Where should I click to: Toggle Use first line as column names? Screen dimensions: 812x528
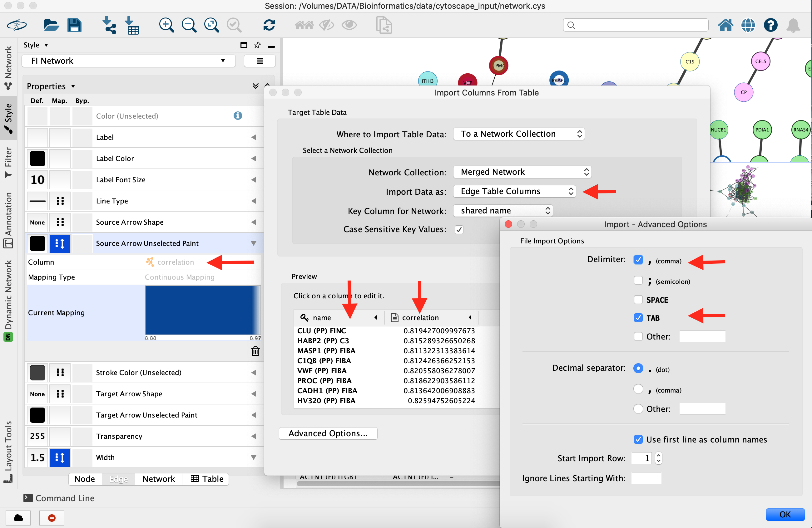pyautogui.click(x=638, y=439)
